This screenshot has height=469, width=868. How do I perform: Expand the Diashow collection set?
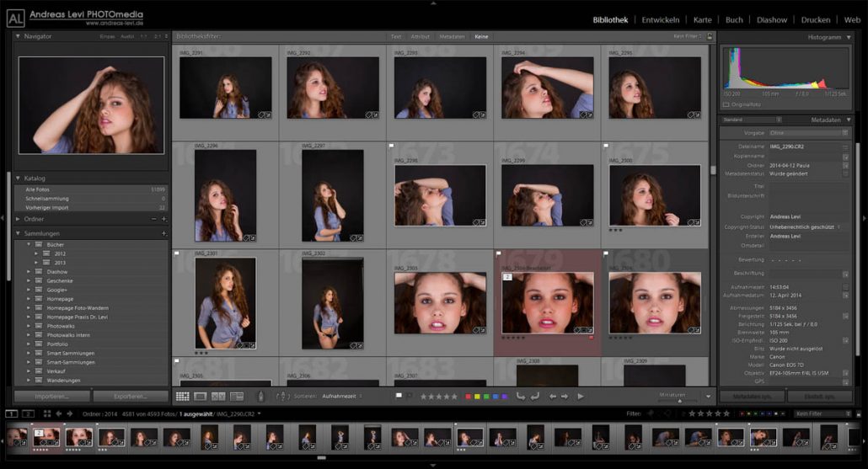[x=29, y=272]
